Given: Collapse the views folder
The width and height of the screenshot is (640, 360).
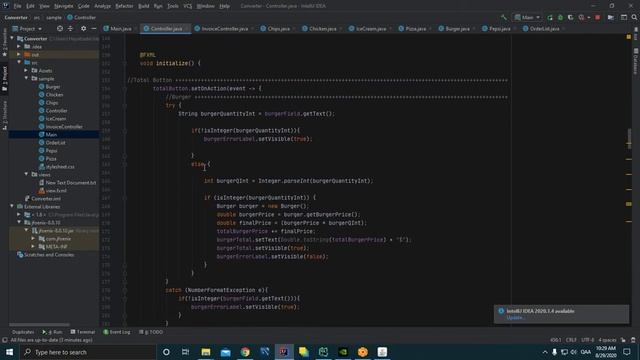Looking at the screenshot, I should click(26, 174).
